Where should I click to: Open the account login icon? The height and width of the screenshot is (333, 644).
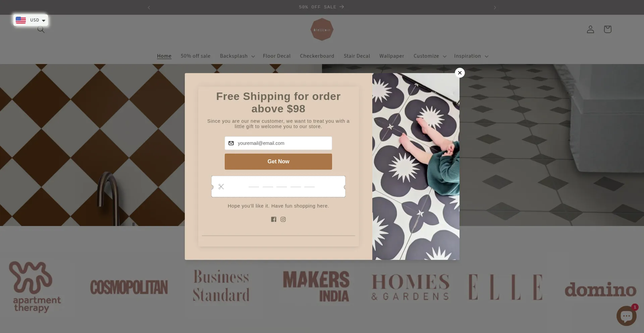[x=590, y=30]
